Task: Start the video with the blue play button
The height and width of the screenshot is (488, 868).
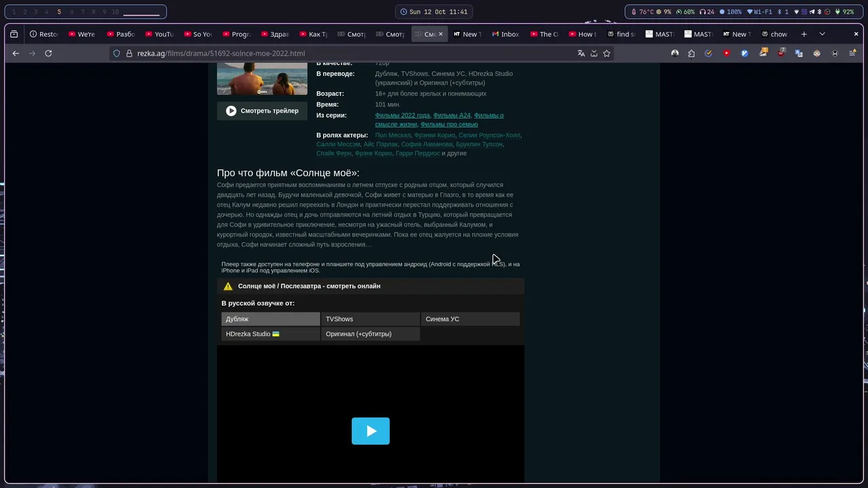Action: pos(370,431)
